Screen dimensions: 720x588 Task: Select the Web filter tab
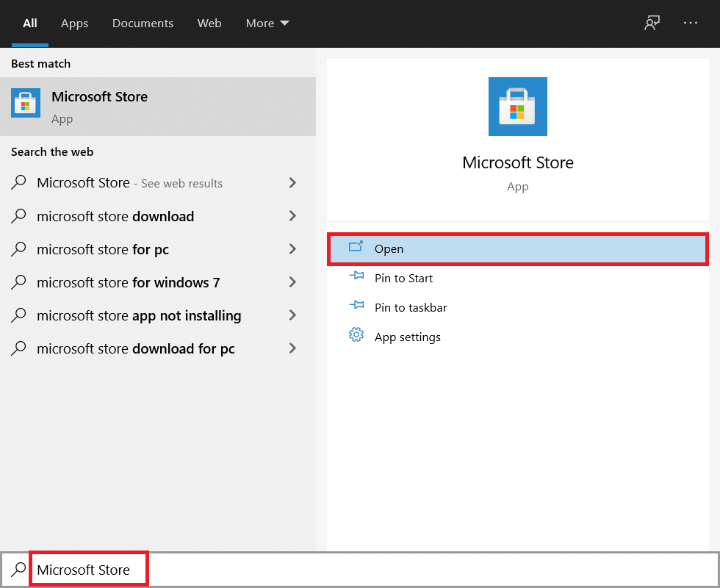tap(209, 24)
